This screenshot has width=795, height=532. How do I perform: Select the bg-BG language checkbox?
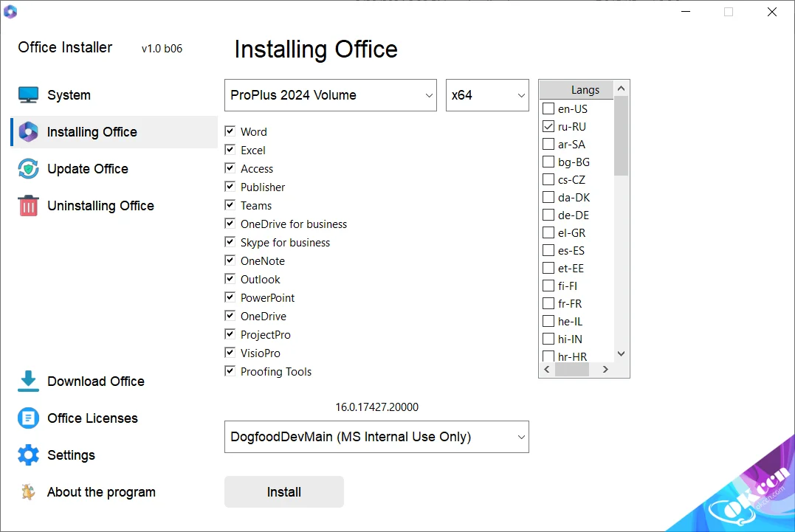click(548, 162)
